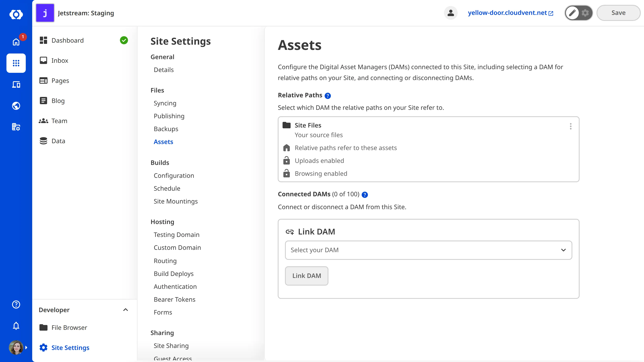Select the apps grid icon in sidebar
Screen dimensions: 644x362
click(16, 63)
